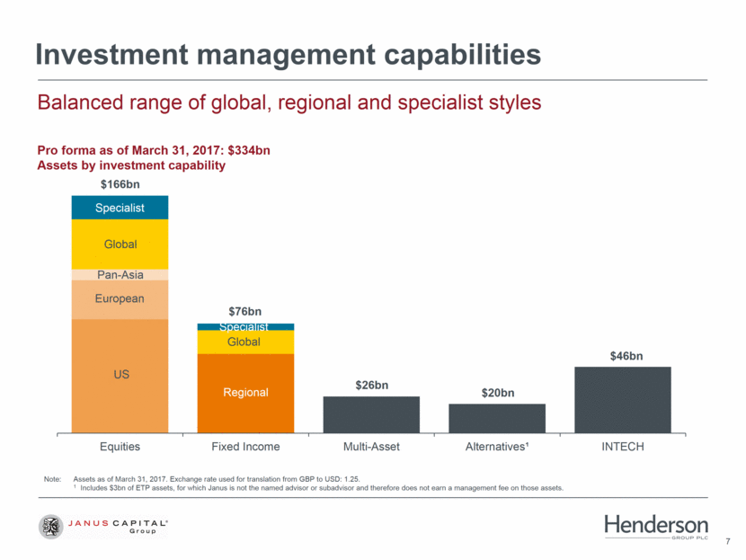Click the JANUS CAPITAL Group wordmark text
The width and height of the screenshot is (746, 560).
point(118,526)
